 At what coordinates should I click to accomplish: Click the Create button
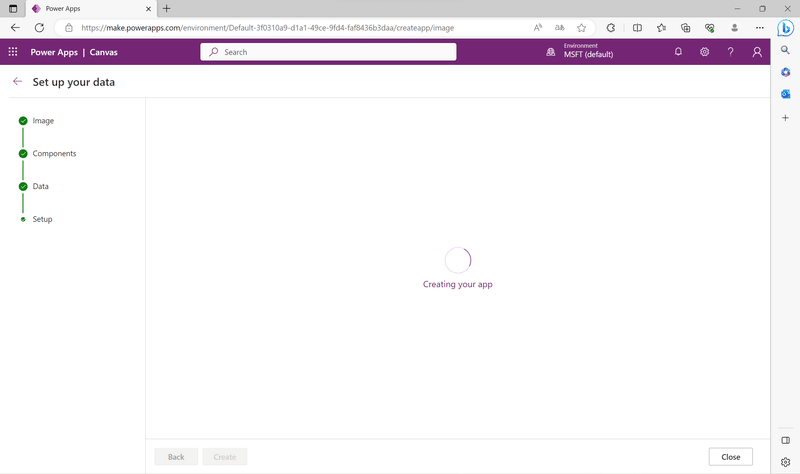[224, 457]
